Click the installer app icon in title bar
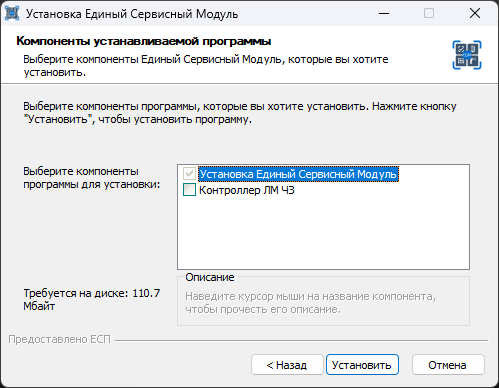499x388 pixels. coord(12,14)
